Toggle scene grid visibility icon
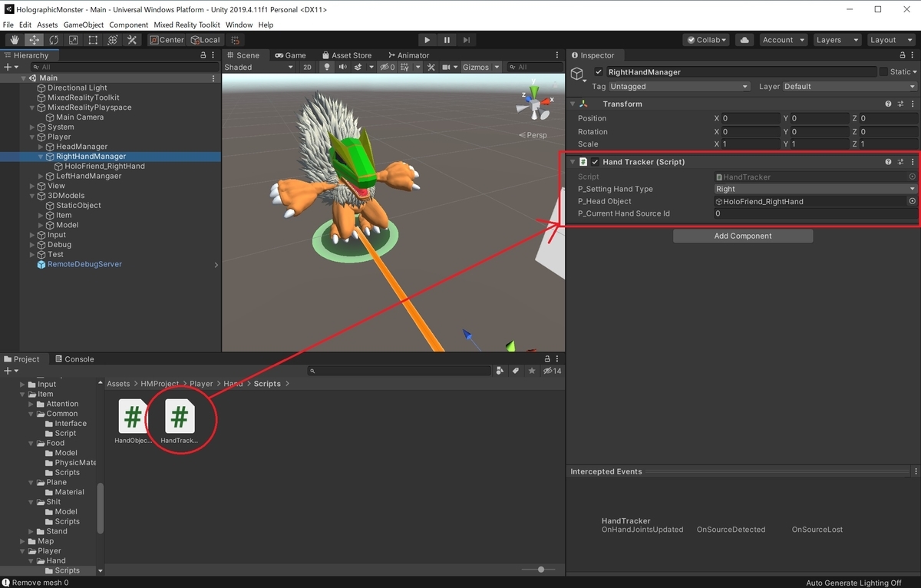Screen dimensions: 921x588 pos(404,67)
